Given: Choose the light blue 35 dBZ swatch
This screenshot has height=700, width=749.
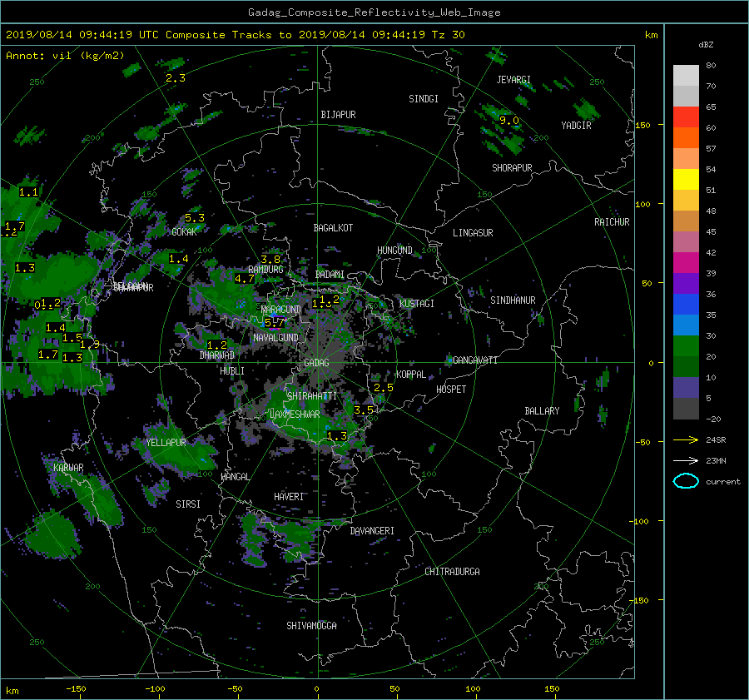Looking at the screenshot, I should click(686, 325).
